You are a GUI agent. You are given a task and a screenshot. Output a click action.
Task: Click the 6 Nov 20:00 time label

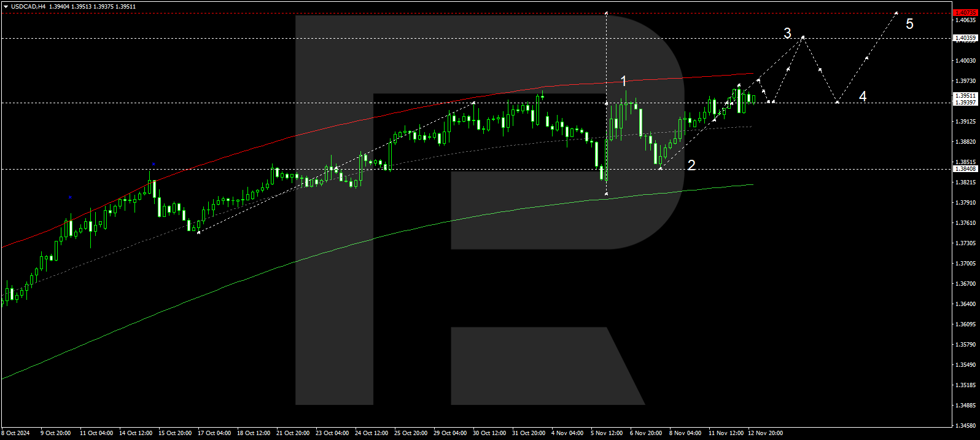(x=646, y=433)
